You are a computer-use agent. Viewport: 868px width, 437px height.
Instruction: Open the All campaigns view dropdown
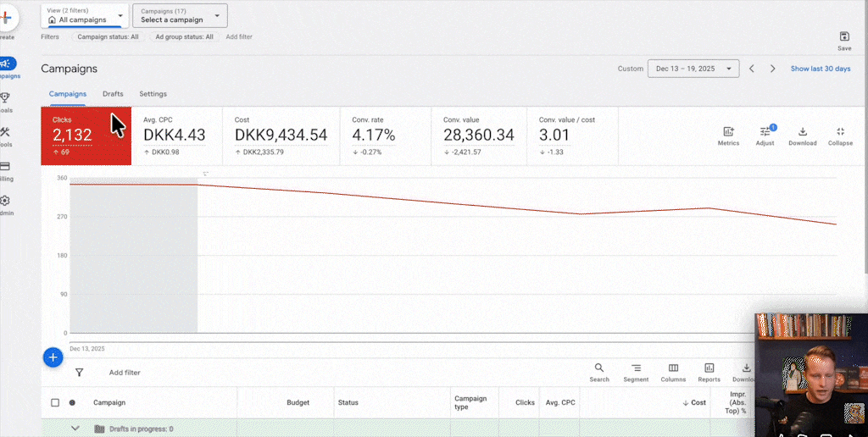[85, 15]
